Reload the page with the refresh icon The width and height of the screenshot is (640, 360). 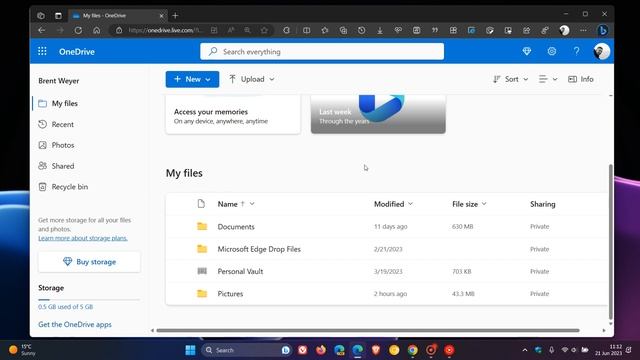78,30
